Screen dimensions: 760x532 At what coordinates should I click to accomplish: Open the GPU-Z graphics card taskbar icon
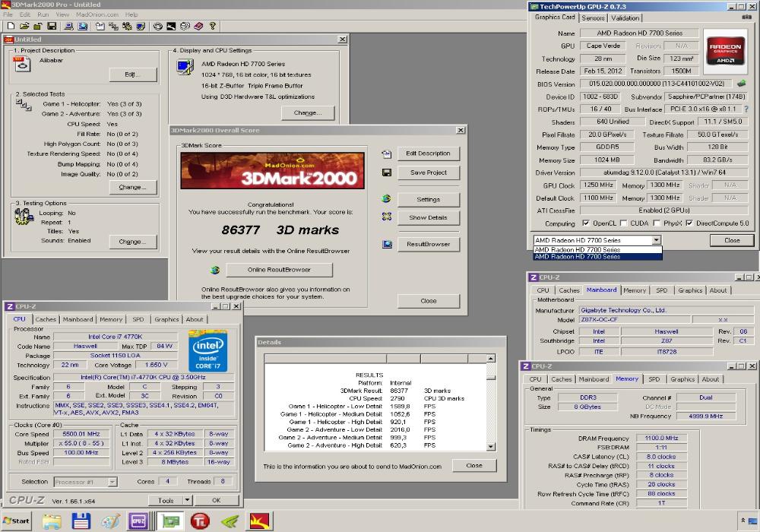click(170, 521)
